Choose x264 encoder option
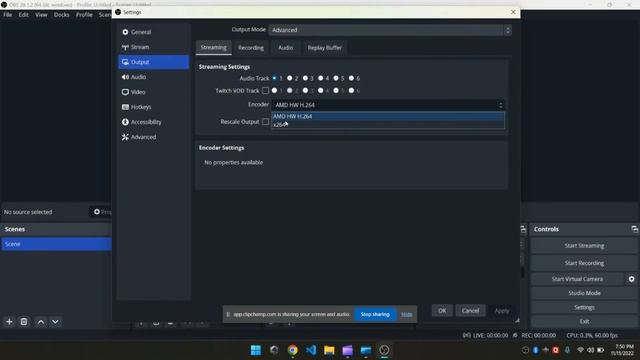640x360 pixels. (x=388, y=124)
